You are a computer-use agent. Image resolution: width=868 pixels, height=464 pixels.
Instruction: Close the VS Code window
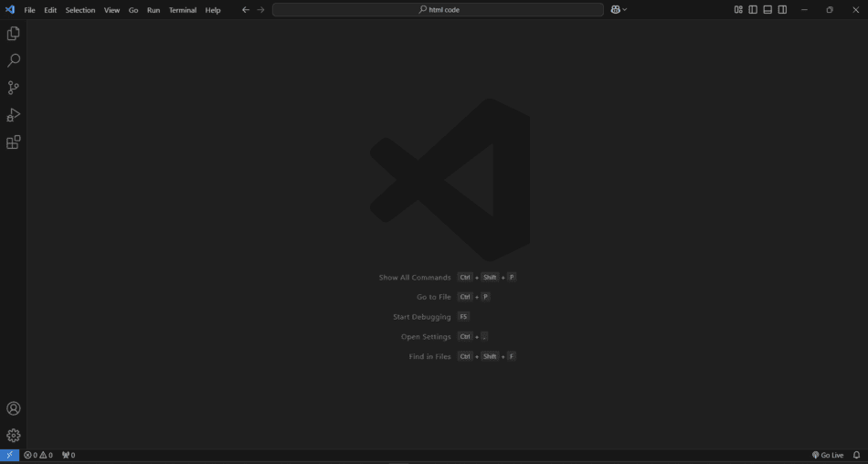(855, 9)
